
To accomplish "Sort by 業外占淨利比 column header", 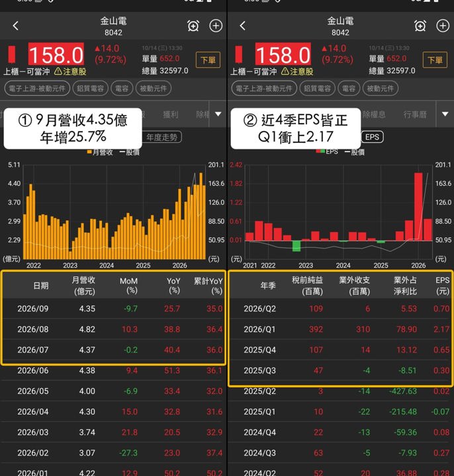I will pyautogui.click(x=405, y=286).
